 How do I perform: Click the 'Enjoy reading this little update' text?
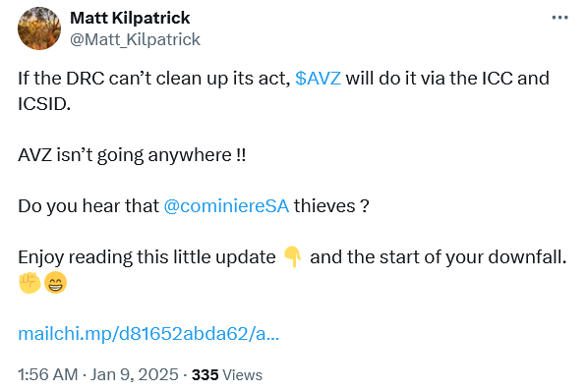147,257
